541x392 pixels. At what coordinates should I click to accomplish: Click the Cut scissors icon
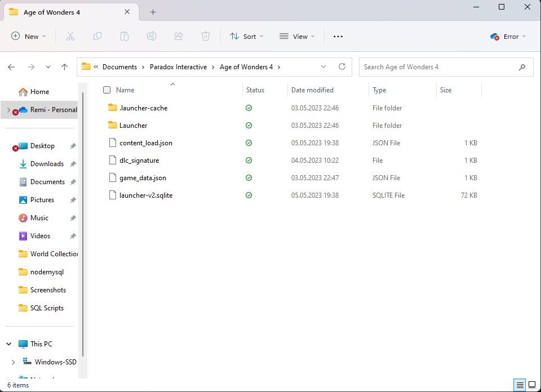(70, 36)
